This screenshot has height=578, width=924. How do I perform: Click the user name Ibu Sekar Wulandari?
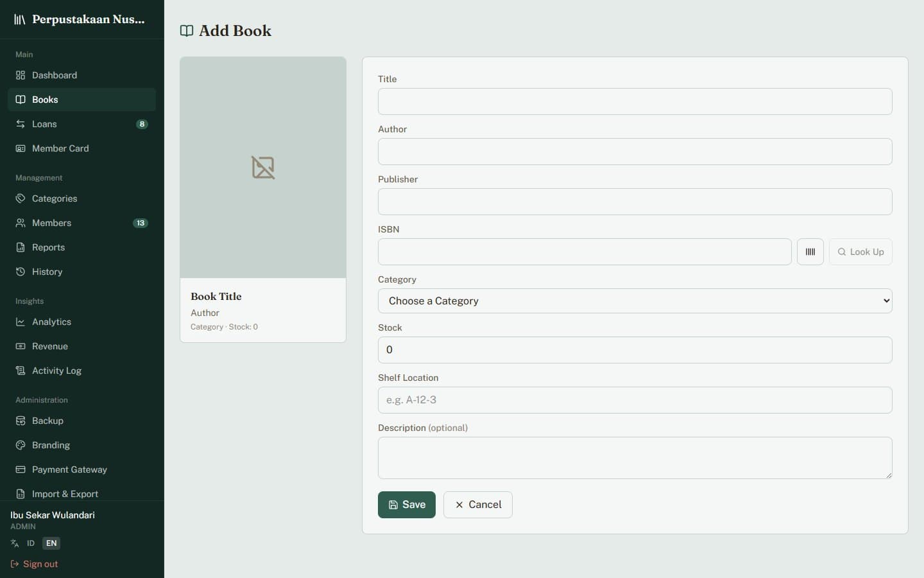pos(53,515)
